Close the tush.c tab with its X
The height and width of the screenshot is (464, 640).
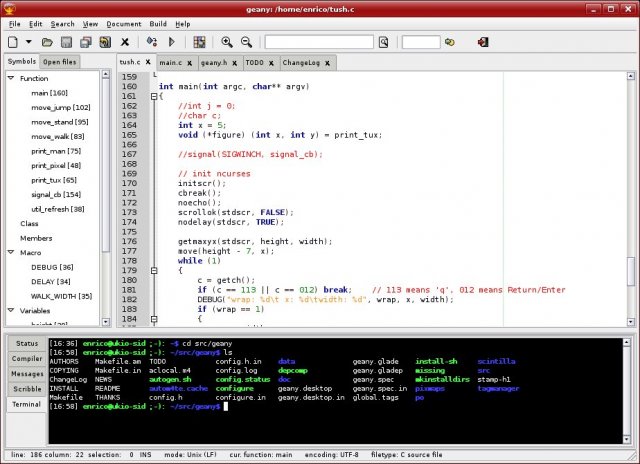click(x=148, y=62)
